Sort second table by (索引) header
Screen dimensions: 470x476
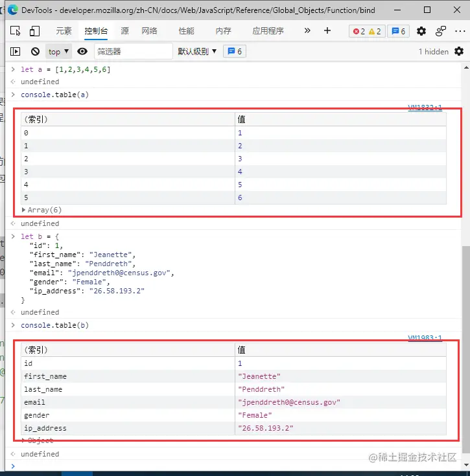pos(128,350)
